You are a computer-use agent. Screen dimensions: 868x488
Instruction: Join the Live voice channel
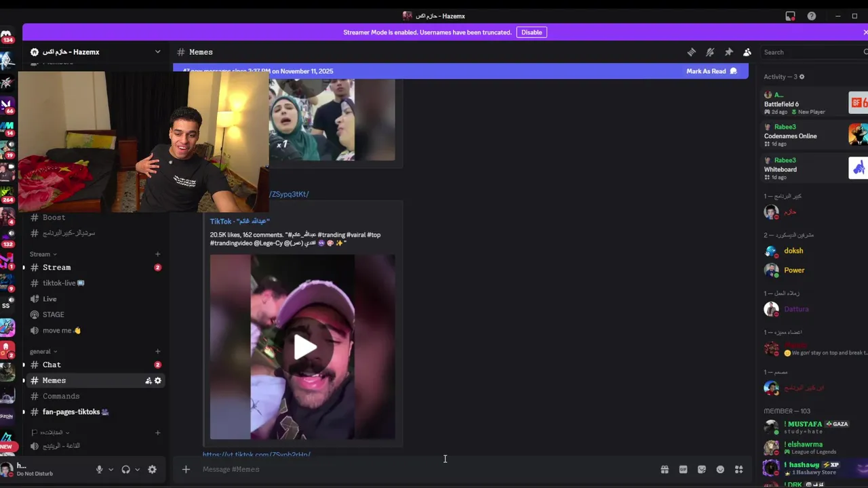(x=95, y=299)
